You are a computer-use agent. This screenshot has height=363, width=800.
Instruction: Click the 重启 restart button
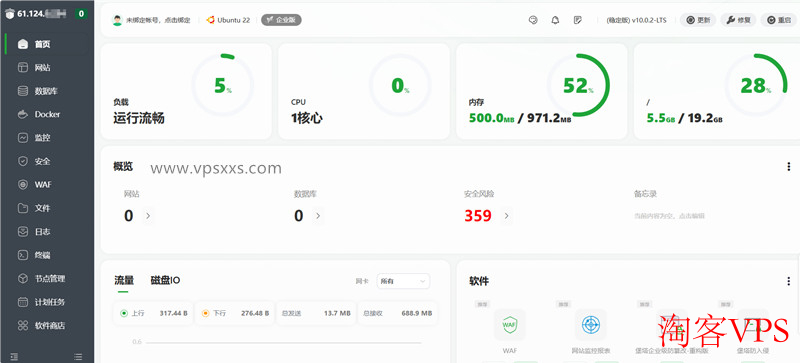coord(779,20)
